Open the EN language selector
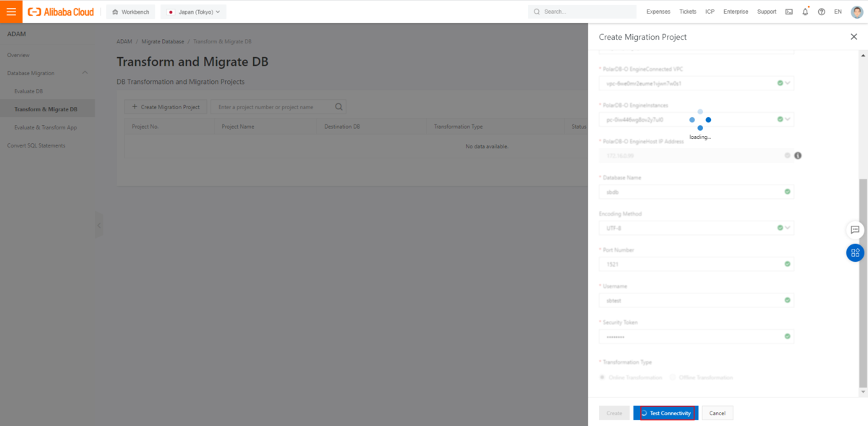Viewport: 868px width, 426px height. coord(838,12)
